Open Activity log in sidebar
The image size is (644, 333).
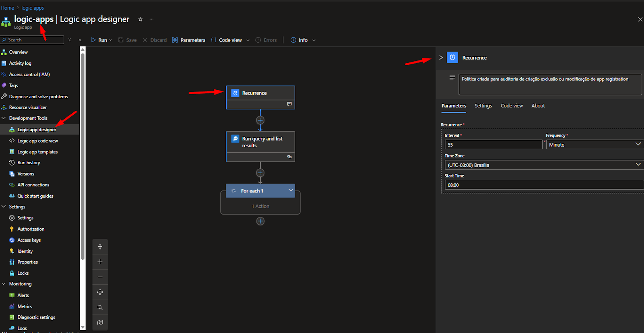20,63
